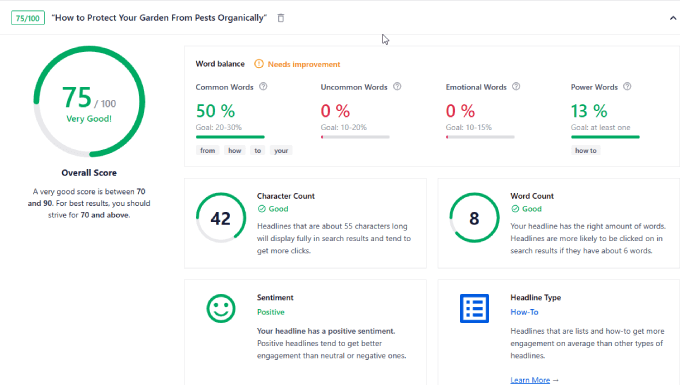680x385 pixels.
Task: Open Uncommon Words help tooltip icon
Action: pyautogui.click(x=397, y=87)
